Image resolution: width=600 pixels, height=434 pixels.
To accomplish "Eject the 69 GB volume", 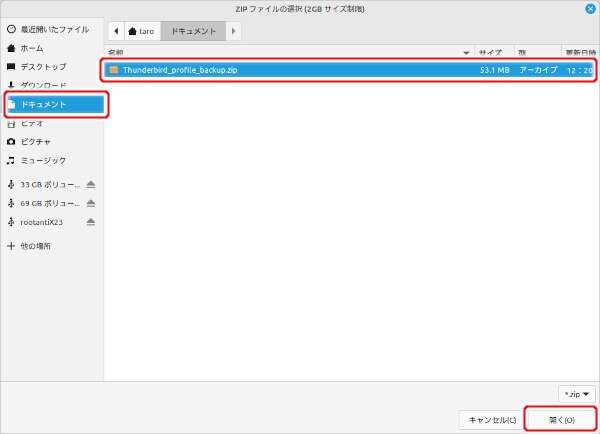I will coord(90,203).
